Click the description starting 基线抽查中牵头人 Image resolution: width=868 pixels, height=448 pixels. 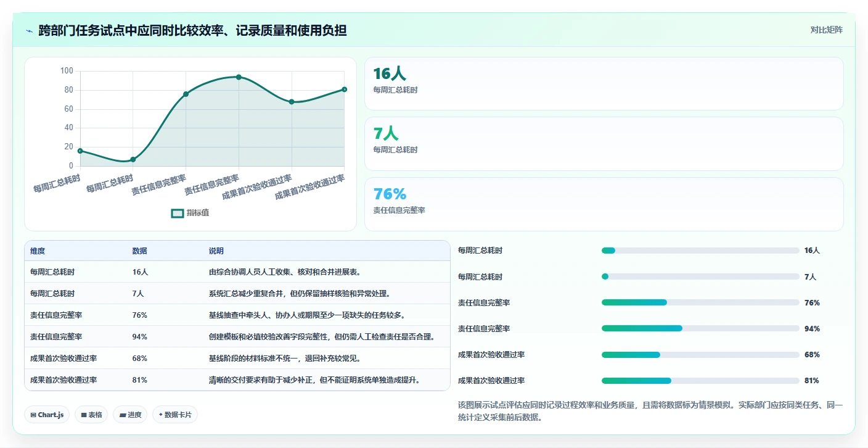click(x=307, y=315)
